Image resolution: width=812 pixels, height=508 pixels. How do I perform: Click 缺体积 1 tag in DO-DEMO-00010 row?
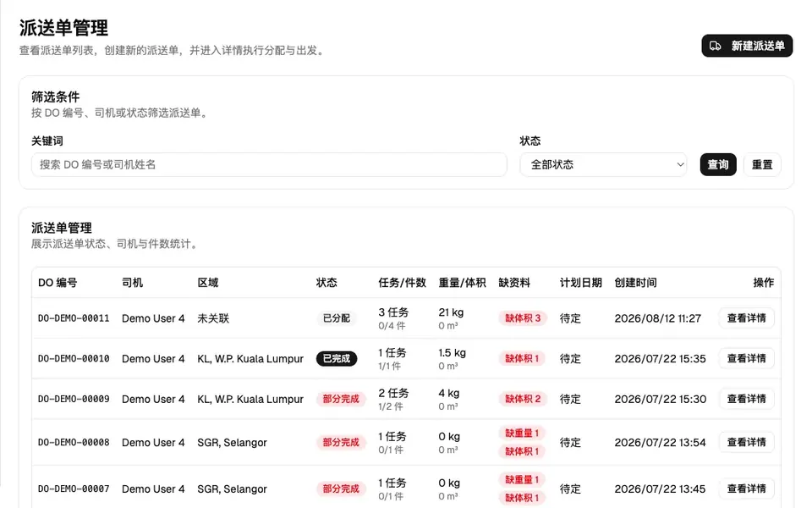tap(522, 359)
